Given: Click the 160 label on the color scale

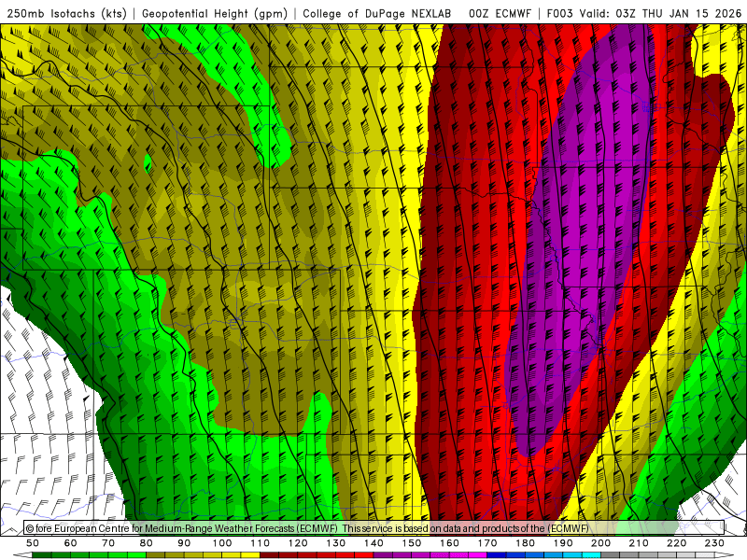Looking at the screenshot, I should [x=449, y=543].
